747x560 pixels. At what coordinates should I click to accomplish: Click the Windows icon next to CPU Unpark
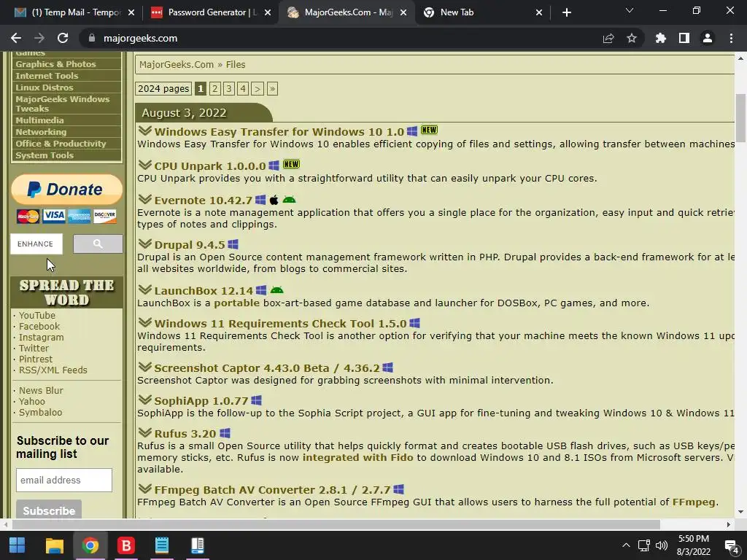point(274,166)
